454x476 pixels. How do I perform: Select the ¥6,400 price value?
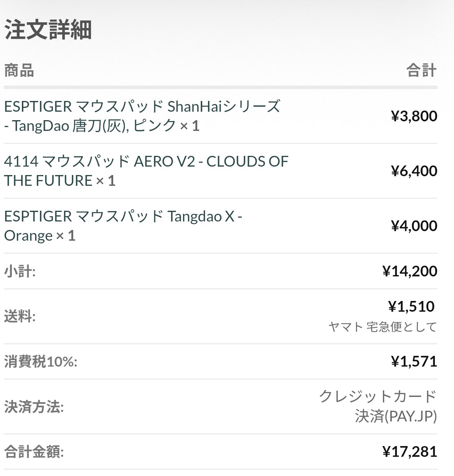(x=414, y=171)
